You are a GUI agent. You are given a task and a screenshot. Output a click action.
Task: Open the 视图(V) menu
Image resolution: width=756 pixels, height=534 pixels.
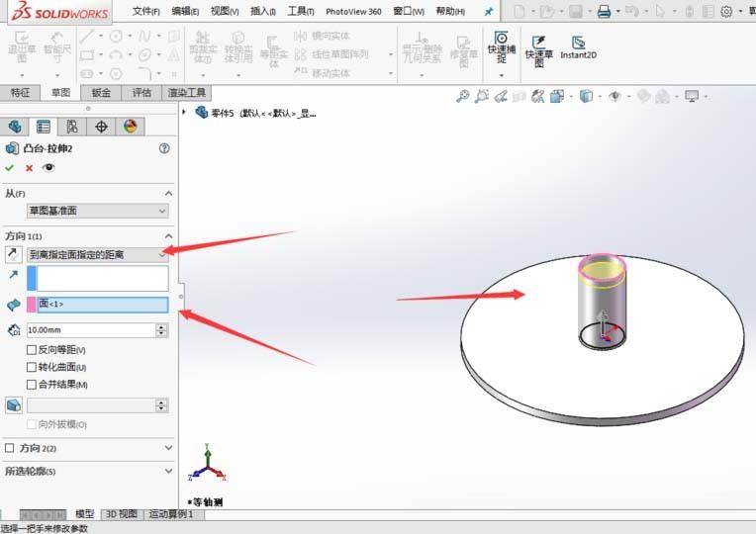tap(225, 11)
